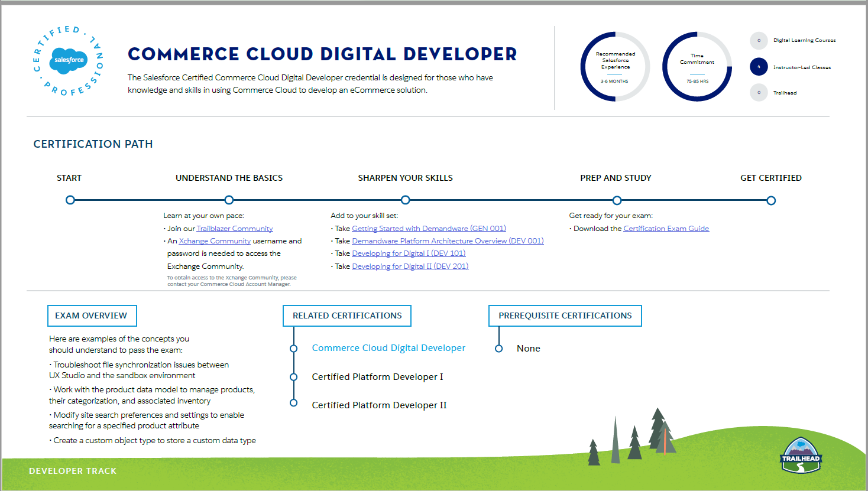Screen dimensions: 868x491
Task: Click the Time Commitment circular gauge
Action: pyautogui.click(x=697, y=67)
